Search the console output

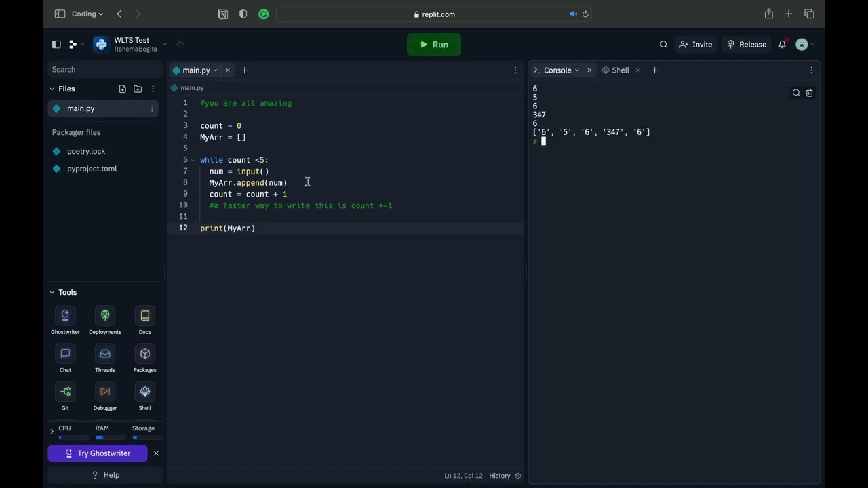pos(796,93)
